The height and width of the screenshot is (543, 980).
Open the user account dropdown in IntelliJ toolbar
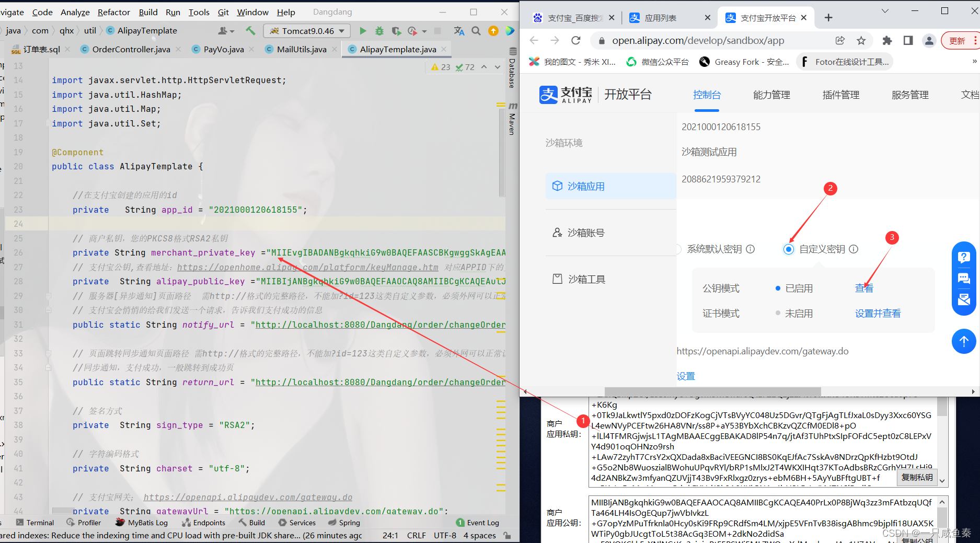click(226, 31)
